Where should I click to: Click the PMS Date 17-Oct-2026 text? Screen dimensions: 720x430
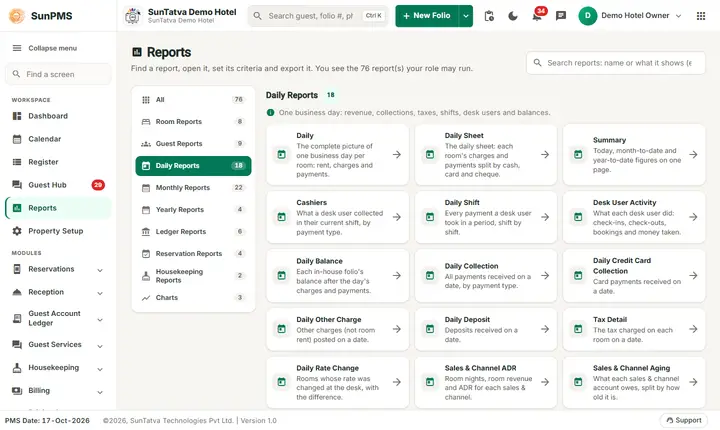[47, 420]
